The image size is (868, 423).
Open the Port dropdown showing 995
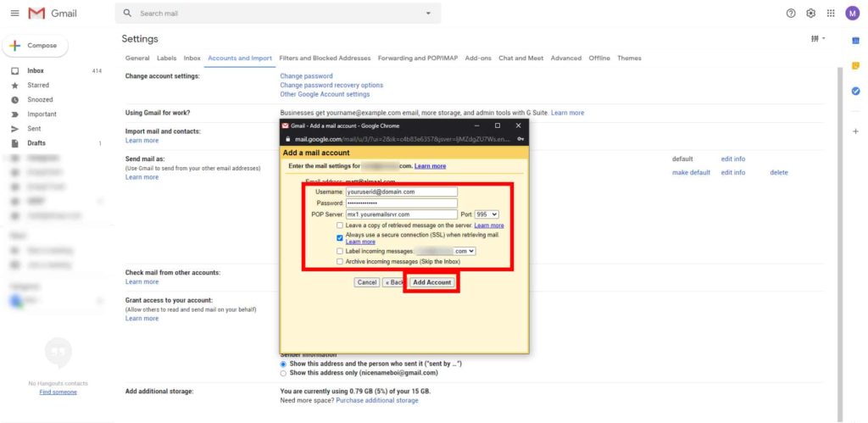(x=487, y=214)
